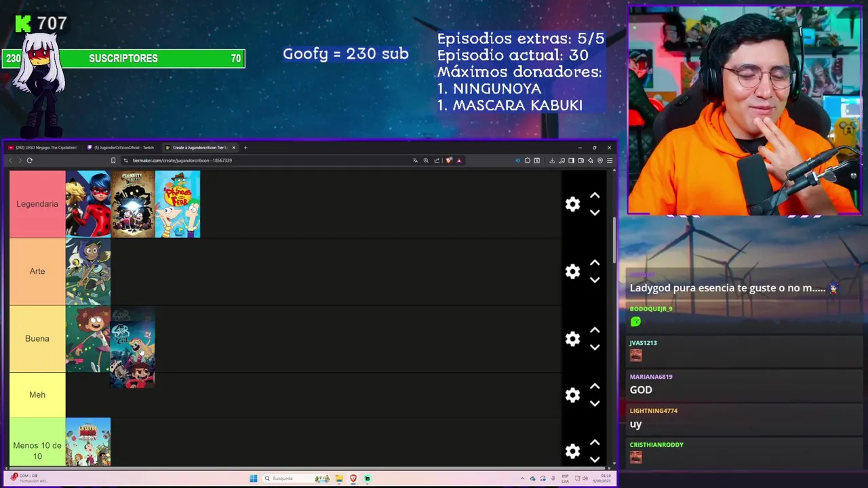Move Buena tier row down
The height and width of the screenshot is (488, 868).
595,346
